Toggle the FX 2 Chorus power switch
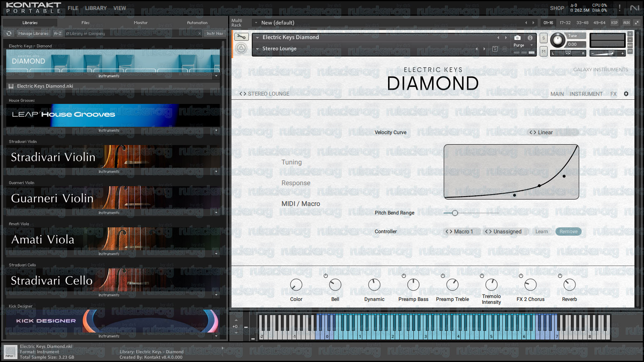 (x=521, y=276)
